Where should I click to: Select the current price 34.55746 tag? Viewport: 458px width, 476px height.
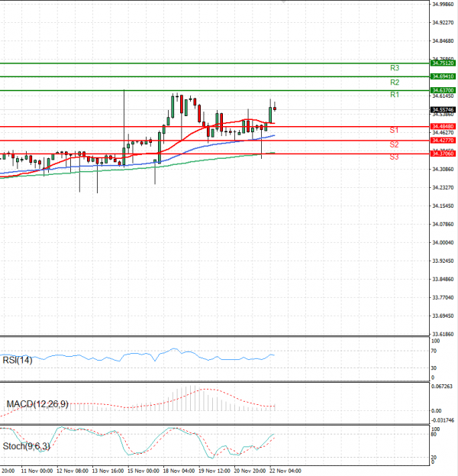click(x=443, y=110)
